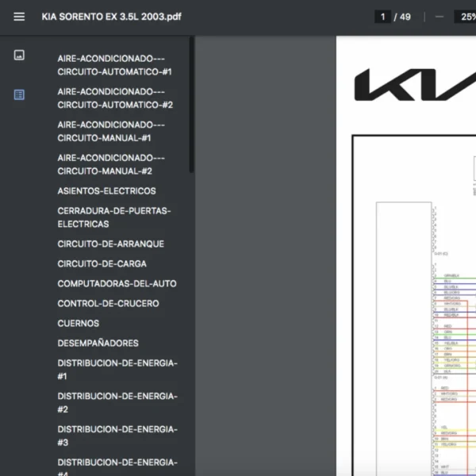Click the total page count 49
Image resolution: width=476 pixels, height=476 pixels.
[405, 17]
